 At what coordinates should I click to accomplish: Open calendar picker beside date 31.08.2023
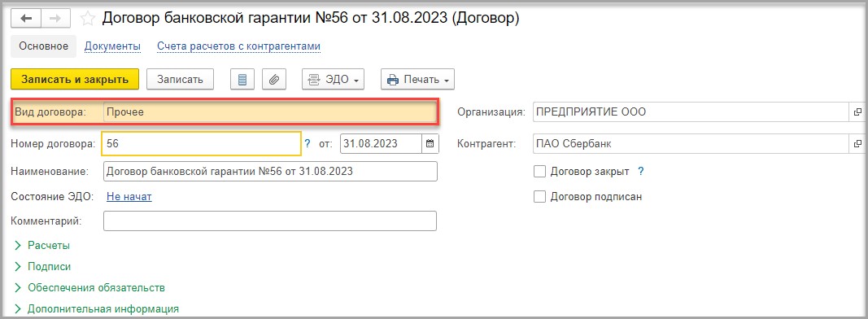pos(430,144)
